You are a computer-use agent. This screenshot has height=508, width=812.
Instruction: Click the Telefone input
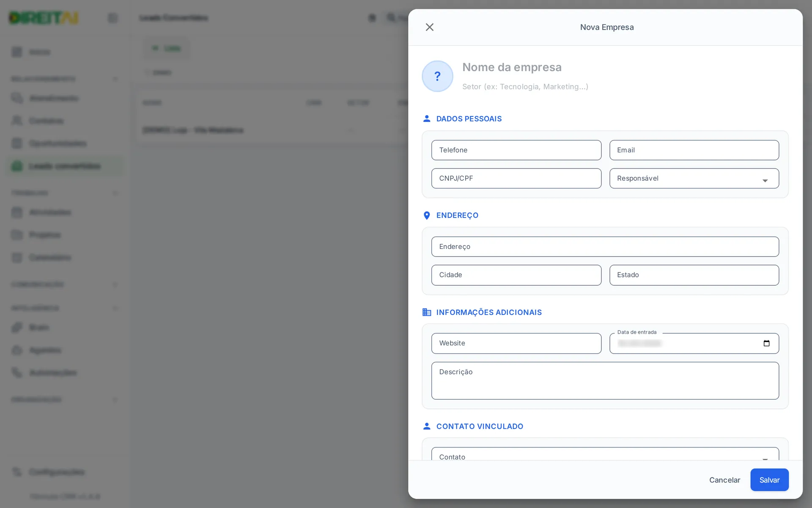(516, 150)
